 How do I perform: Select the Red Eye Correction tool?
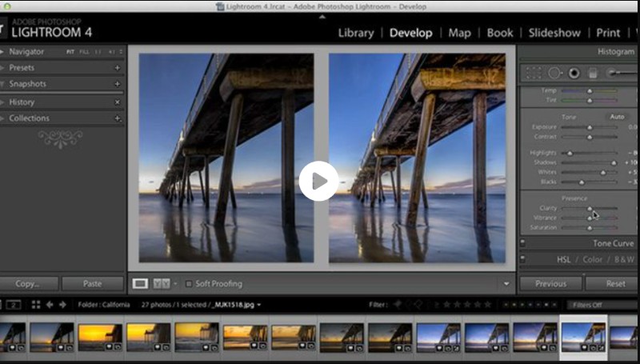click(574, 73)
